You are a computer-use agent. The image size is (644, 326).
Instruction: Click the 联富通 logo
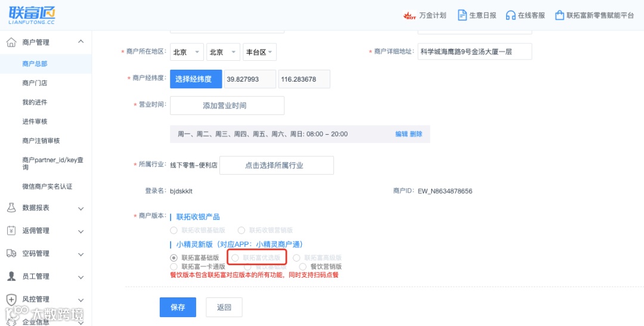[x=32, y=16]
